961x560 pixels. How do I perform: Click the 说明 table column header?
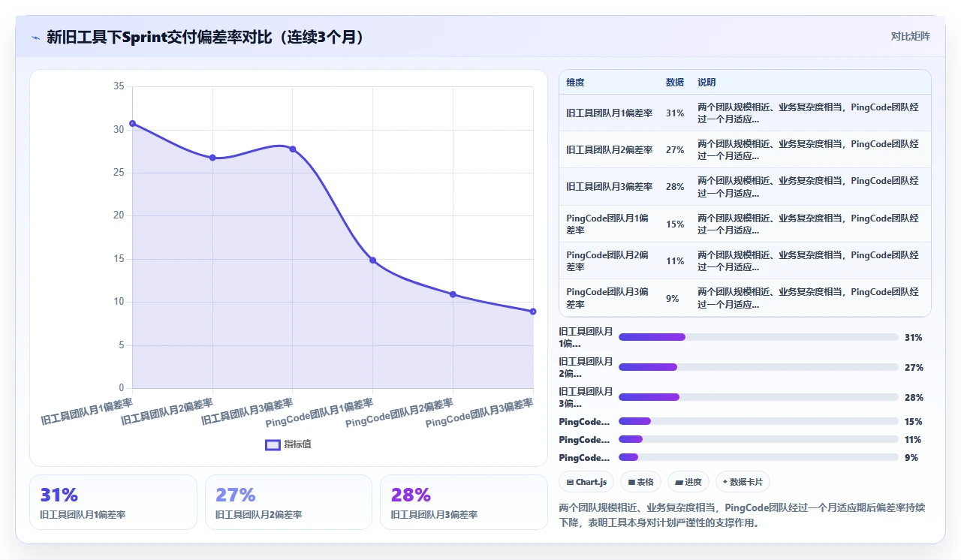(706, 83)
